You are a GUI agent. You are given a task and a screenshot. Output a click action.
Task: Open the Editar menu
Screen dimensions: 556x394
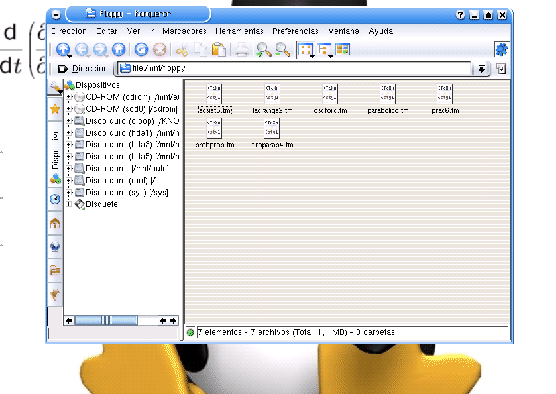point(107,31)
